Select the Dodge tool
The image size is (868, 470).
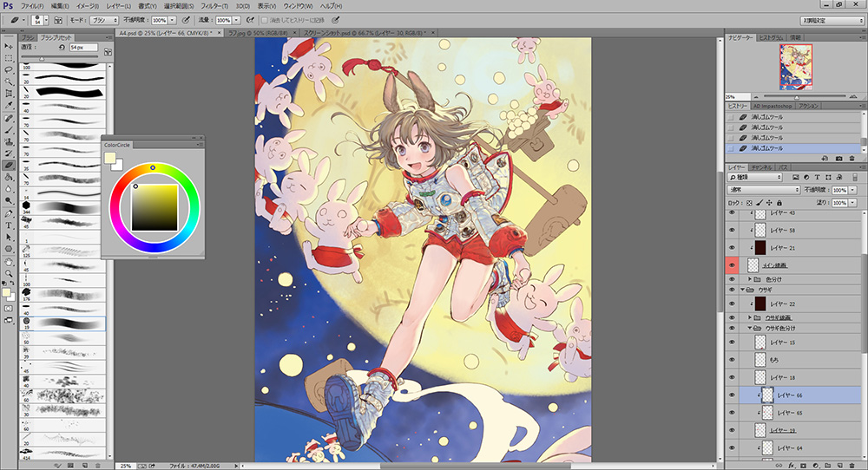click(x=9, y=200)
